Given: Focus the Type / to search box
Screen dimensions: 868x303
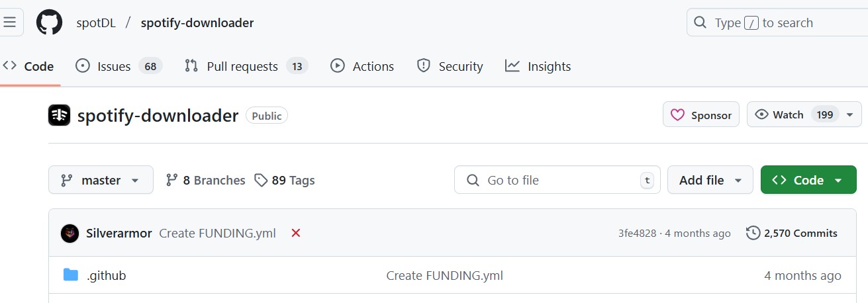Looking at the screenshot, I should [x=777, y=22].
